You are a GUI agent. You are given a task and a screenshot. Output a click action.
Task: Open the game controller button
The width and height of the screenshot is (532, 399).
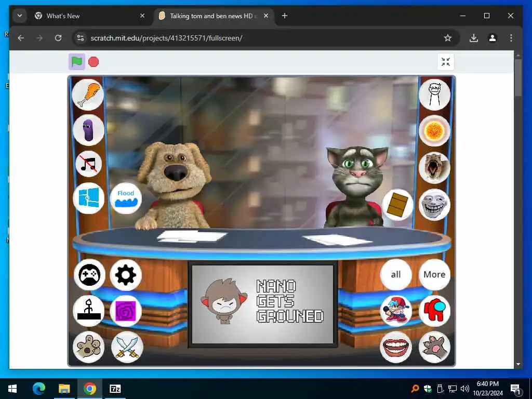(x=89, y=274)
